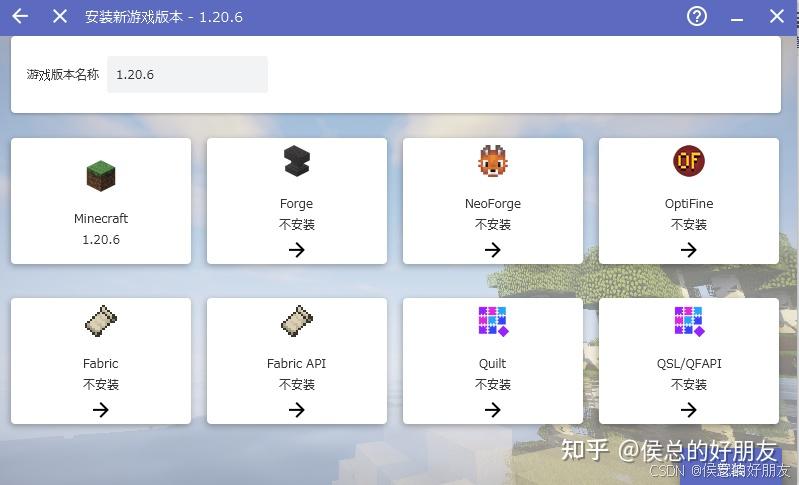
Task: Click 不安装 status under Fabric
Action: click(x=101, y=384)
